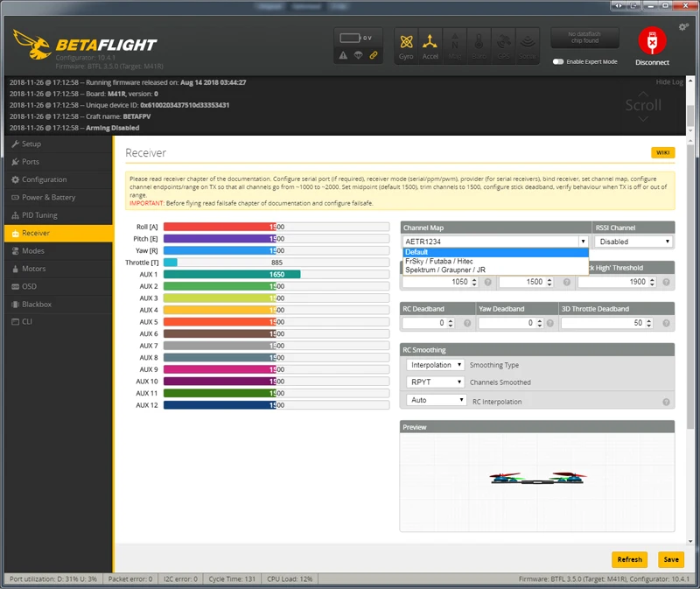Open the Channels Smoothed RPYT dropdown

[x=435, y=382]
